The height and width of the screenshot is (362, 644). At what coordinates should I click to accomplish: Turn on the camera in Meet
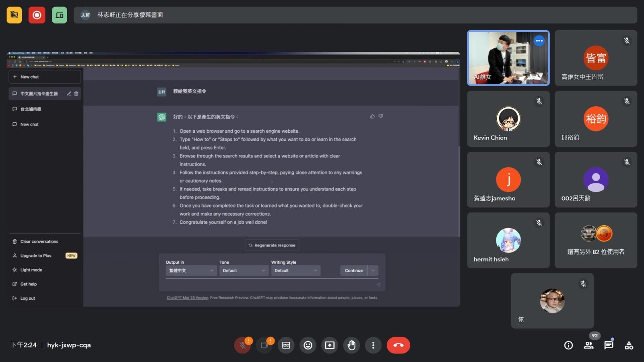[x=264, y=345]
